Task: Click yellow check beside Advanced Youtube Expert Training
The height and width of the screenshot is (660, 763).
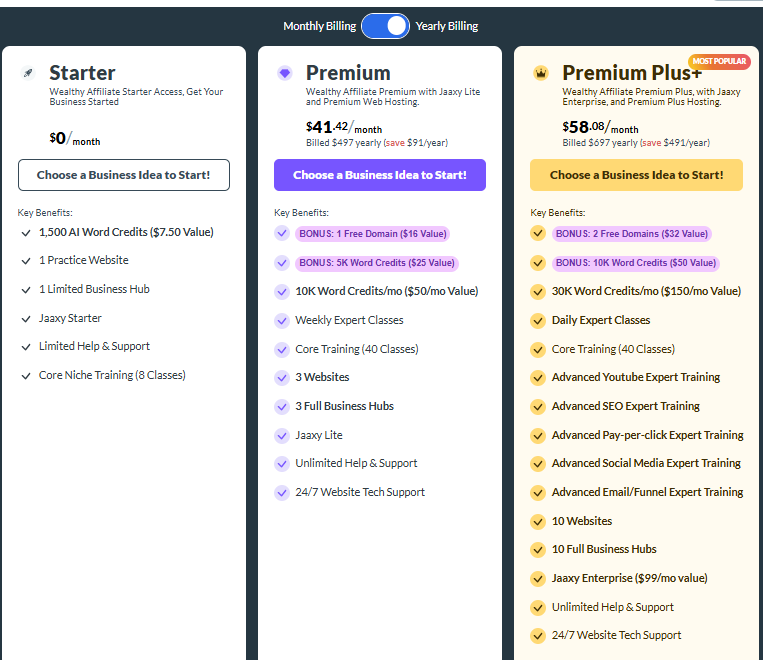Action: coord(538,378)
